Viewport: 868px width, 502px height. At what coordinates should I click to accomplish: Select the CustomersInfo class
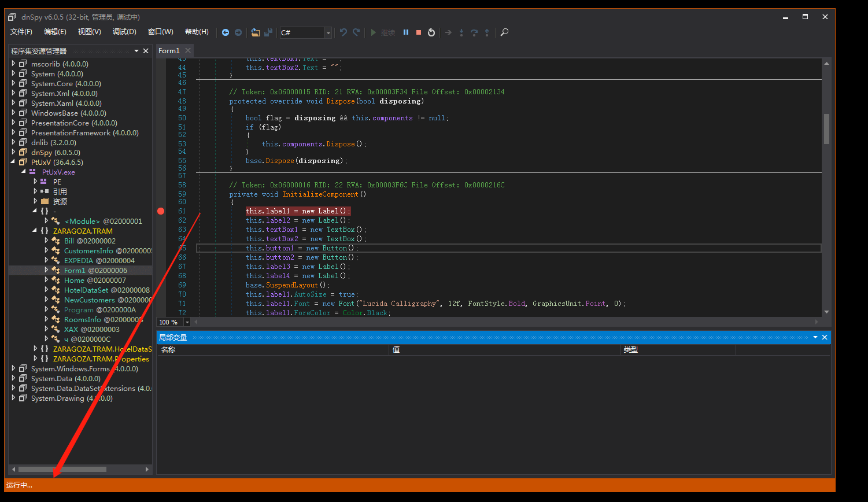[108, 250]
